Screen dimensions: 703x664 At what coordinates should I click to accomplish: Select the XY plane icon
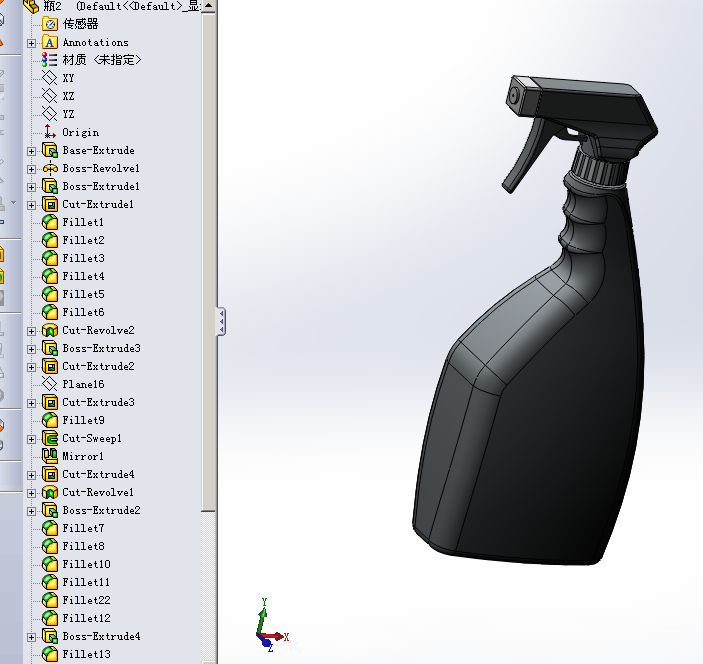50,78
